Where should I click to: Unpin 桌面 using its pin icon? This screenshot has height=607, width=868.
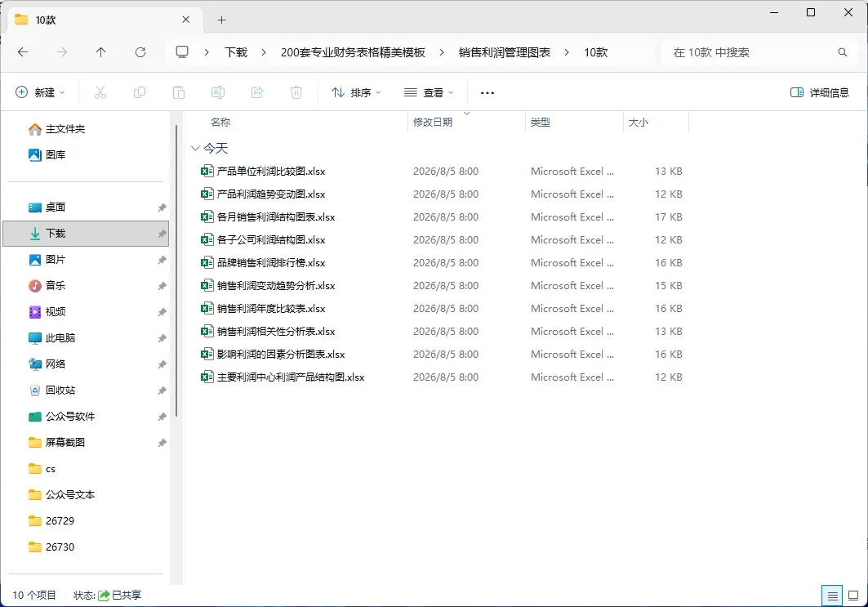(x=162, y=208)
